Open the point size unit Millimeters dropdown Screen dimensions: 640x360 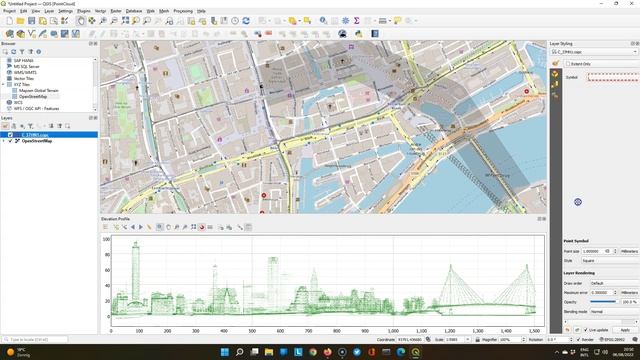click(629, 251)
